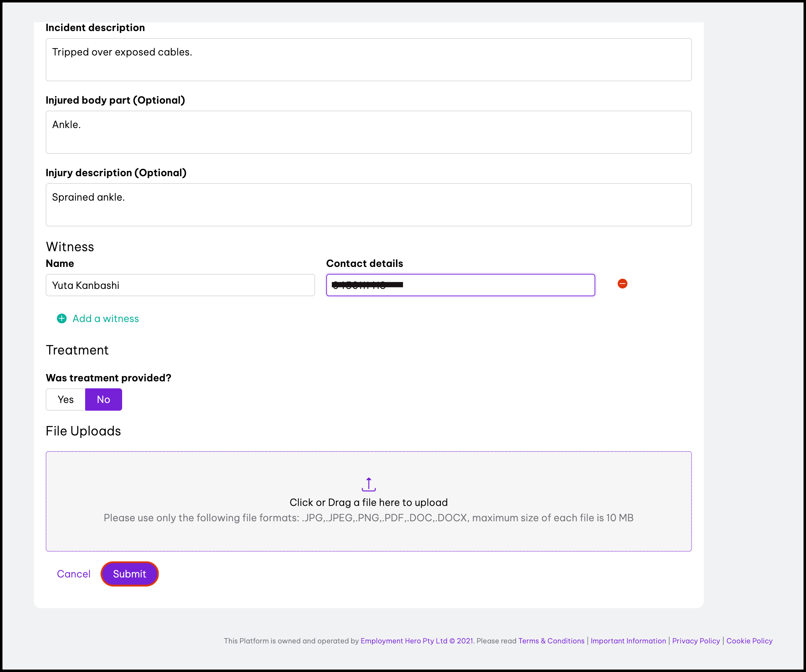The width and height of the screenshot is (806, 672).
Task: Select Yes for treatment provided
Action: [x=66, y=400]
